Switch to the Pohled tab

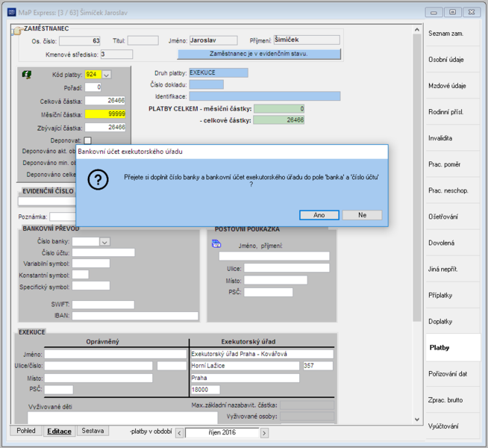(26, 431)
